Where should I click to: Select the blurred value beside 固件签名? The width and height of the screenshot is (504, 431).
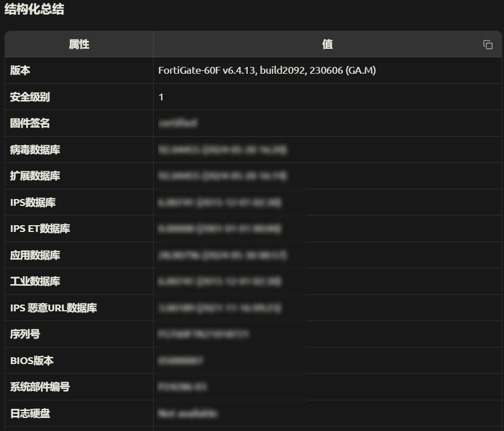coord(178,123)
